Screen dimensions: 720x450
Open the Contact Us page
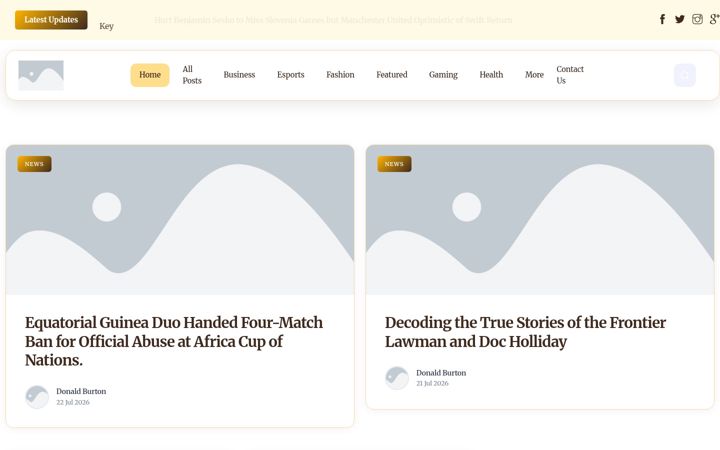point(570,75)
